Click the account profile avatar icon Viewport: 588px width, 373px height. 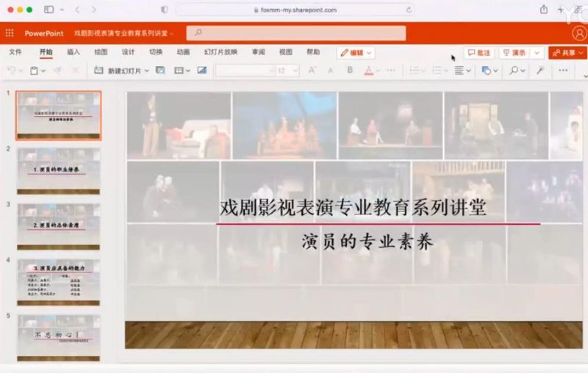pyautogui.click(x=578, y=33)
